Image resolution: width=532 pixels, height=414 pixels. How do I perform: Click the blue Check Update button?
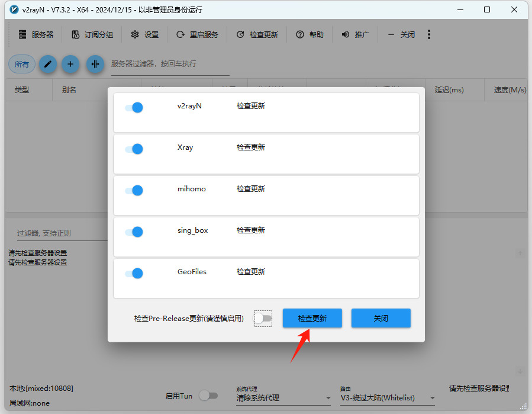(312, 318)
